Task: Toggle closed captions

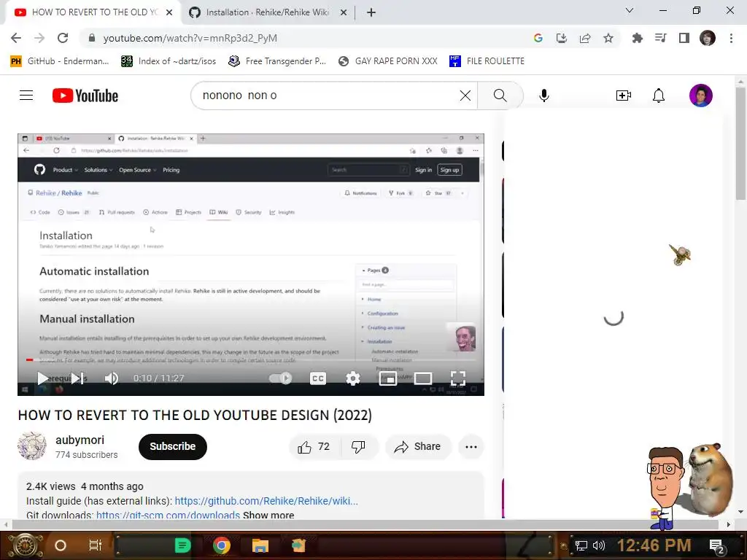Action: point(318,378)
